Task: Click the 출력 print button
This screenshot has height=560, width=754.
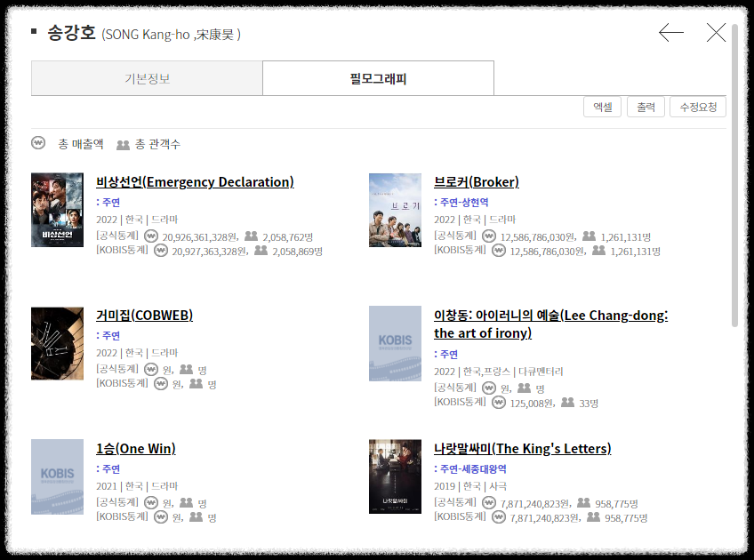Action: [646, 106]
